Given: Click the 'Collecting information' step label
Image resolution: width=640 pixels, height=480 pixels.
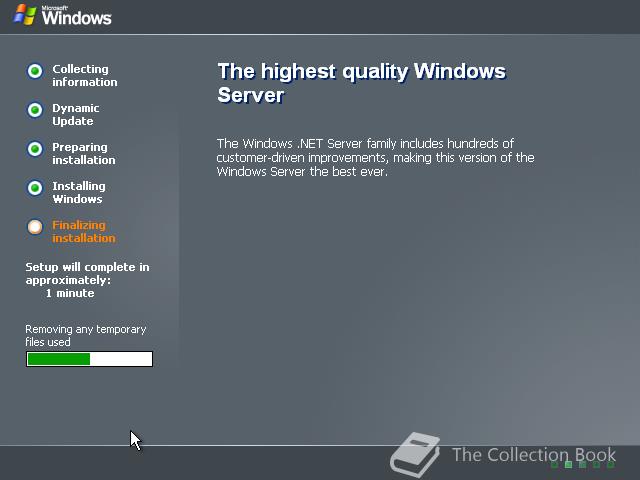Looking at the screenshot, I should (84, 76).
